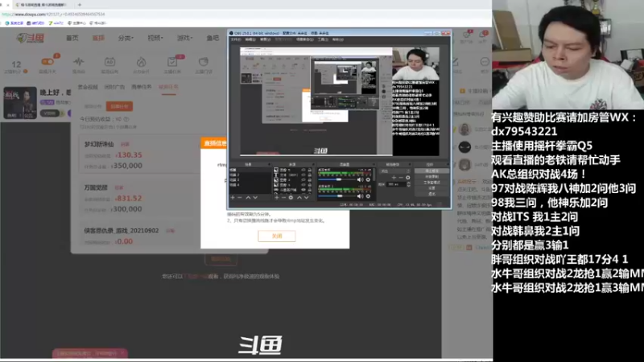
Task: Expand the 分类 dropdown in Douyu nav
Action: (x=126, y=38)
